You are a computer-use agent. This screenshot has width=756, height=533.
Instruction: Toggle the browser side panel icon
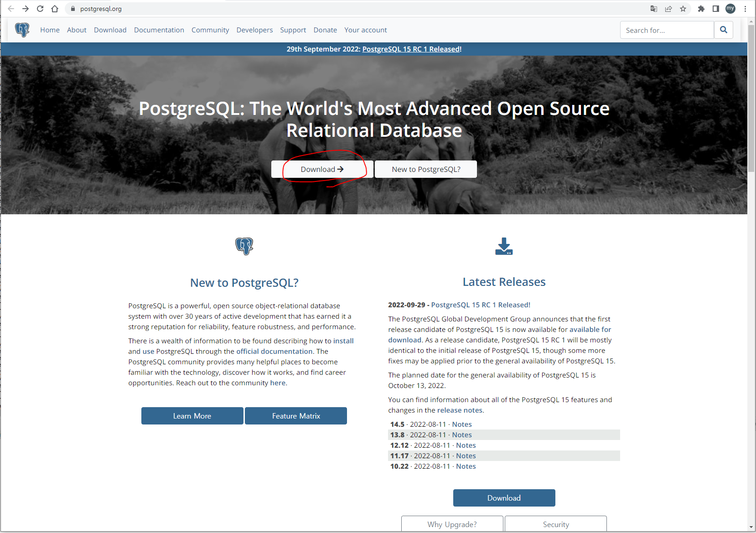(x=716, y=9)
